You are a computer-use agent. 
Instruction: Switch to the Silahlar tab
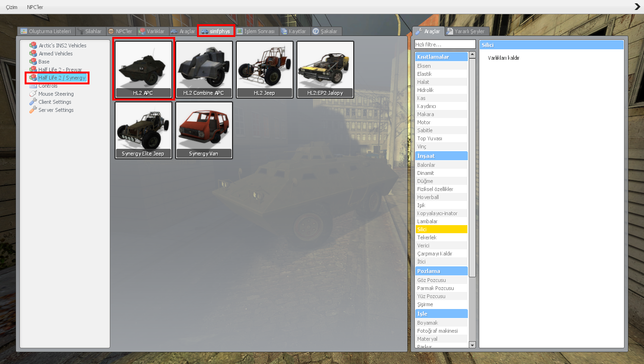[90, 31]
